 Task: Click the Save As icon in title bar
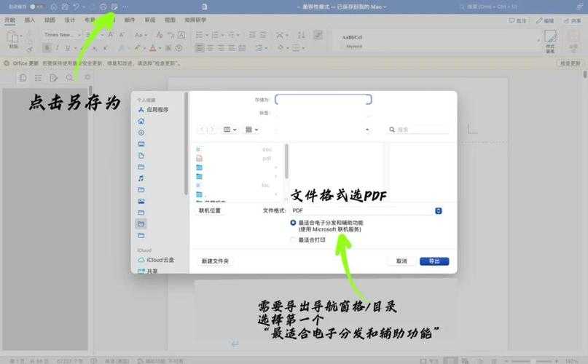114,7
